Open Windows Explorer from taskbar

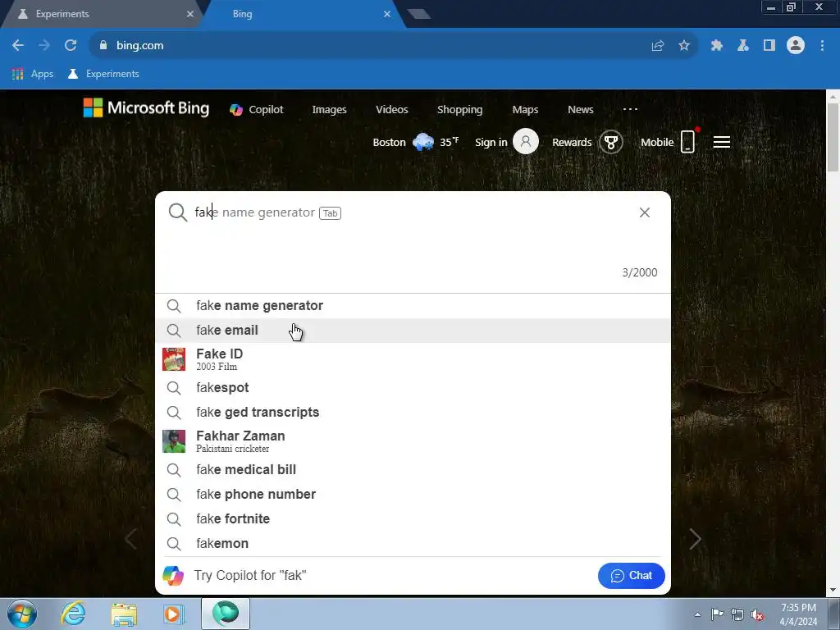tap(124, 614)
